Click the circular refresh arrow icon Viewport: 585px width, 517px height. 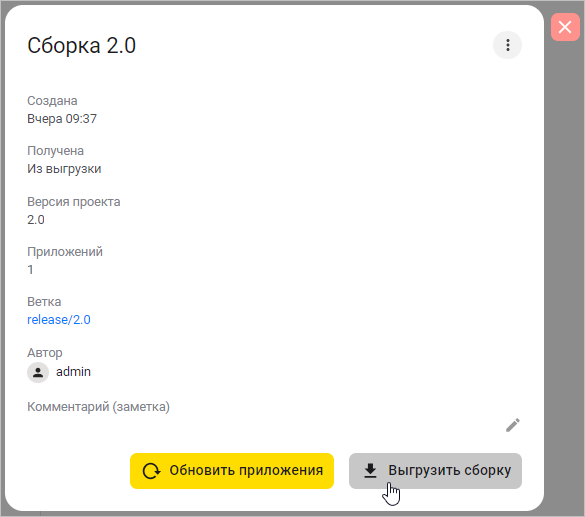151,471
